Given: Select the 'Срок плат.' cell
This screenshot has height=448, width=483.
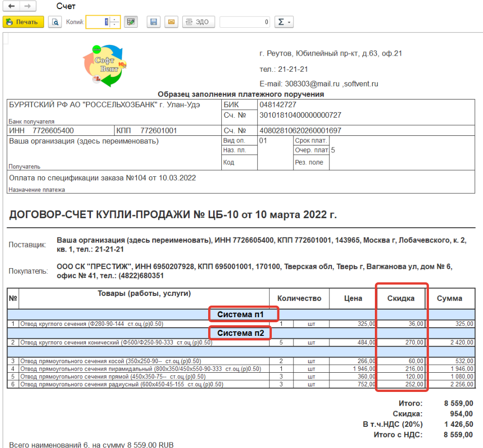Looking at the screenshot, I should pos(311,141).
